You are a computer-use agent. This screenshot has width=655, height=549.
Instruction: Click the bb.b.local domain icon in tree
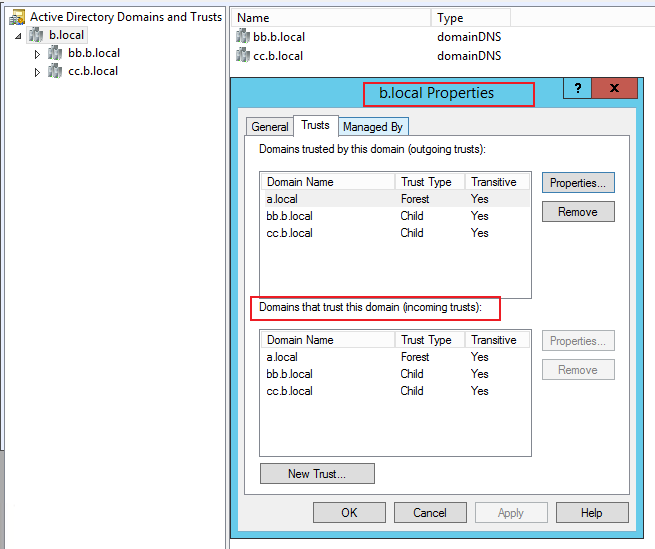55,53
